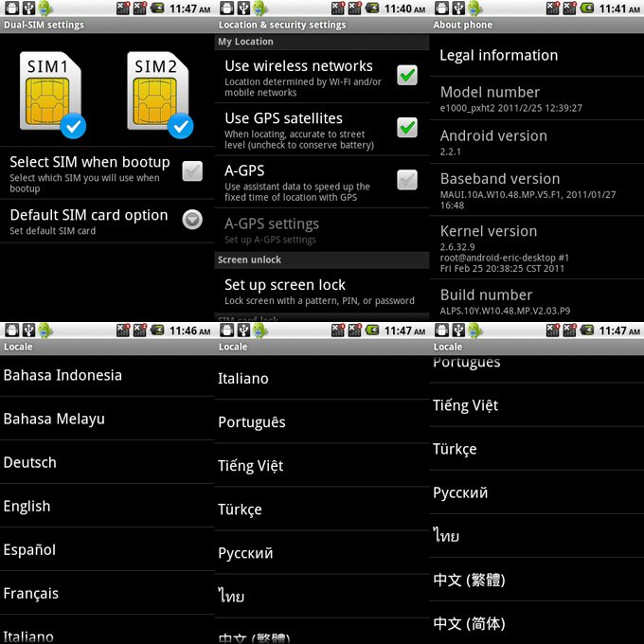Select Bahasa Indonesia language
Screen dimensions: 644x644
pyautogui.click(x=107, y=375)
